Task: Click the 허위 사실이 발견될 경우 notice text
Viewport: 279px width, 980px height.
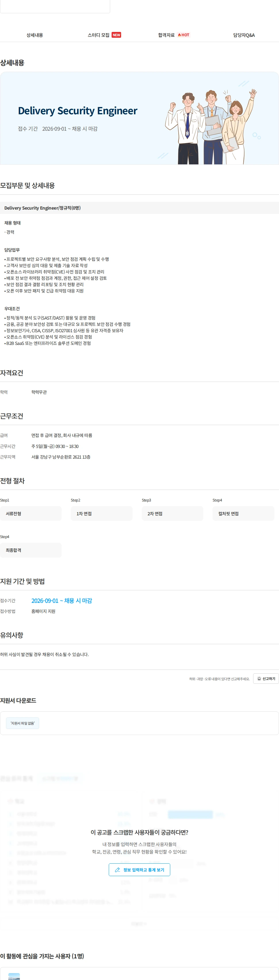Action: (x=45, y=654)
